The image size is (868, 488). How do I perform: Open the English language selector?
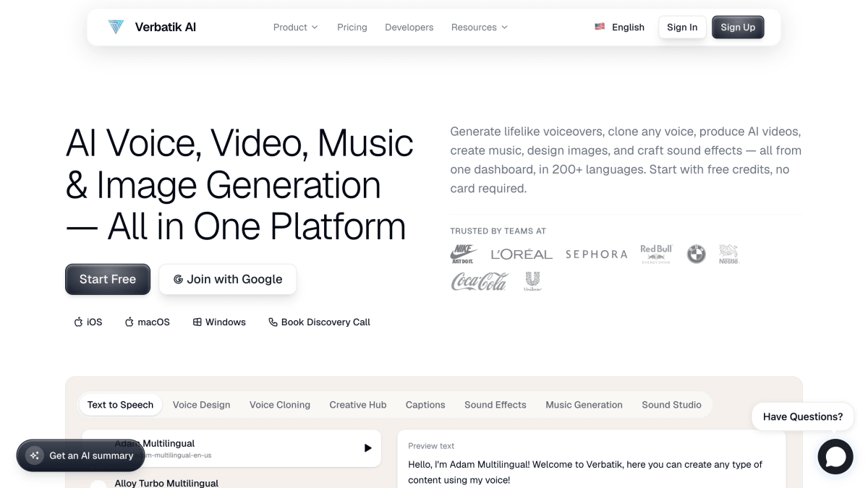619,27
